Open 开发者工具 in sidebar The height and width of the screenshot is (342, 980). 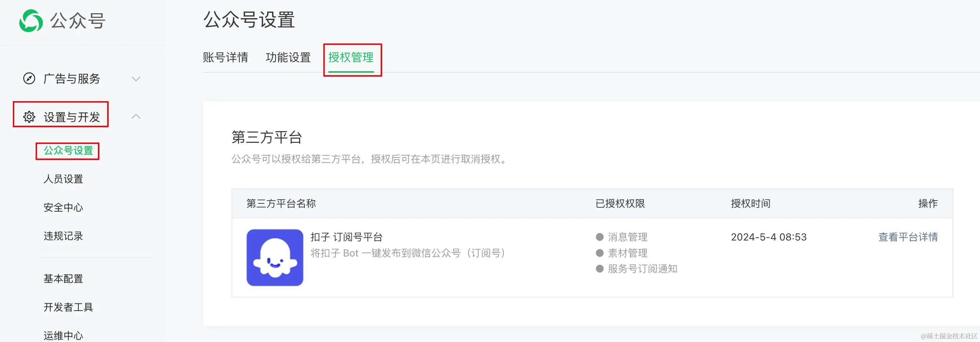[68, 307]
